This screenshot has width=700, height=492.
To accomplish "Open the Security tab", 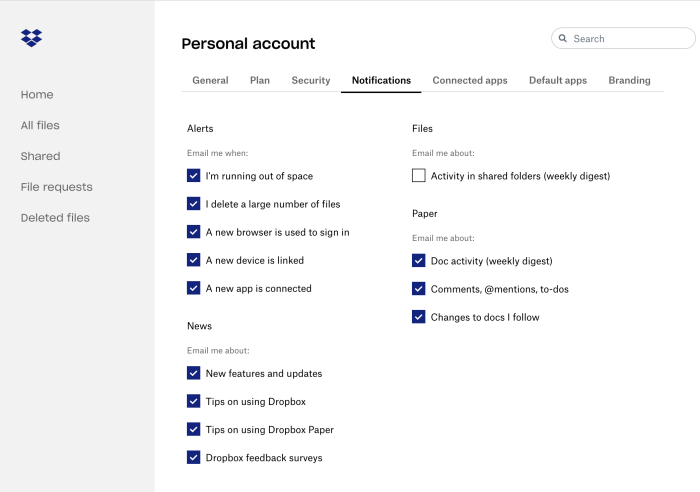I will tap(311, 80).
